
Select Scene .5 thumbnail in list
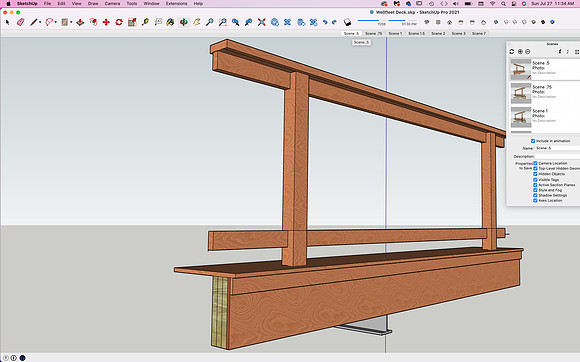(521, 69)
